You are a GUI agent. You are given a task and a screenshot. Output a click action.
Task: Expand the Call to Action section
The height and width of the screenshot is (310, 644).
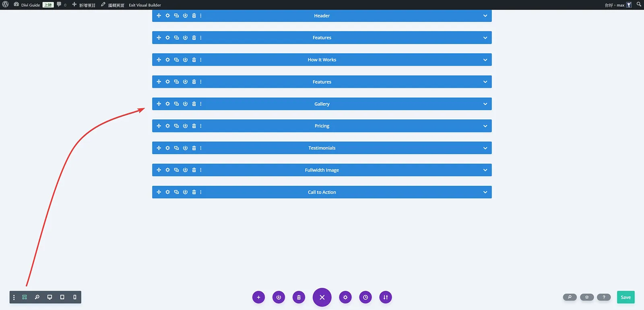[485, 193]
